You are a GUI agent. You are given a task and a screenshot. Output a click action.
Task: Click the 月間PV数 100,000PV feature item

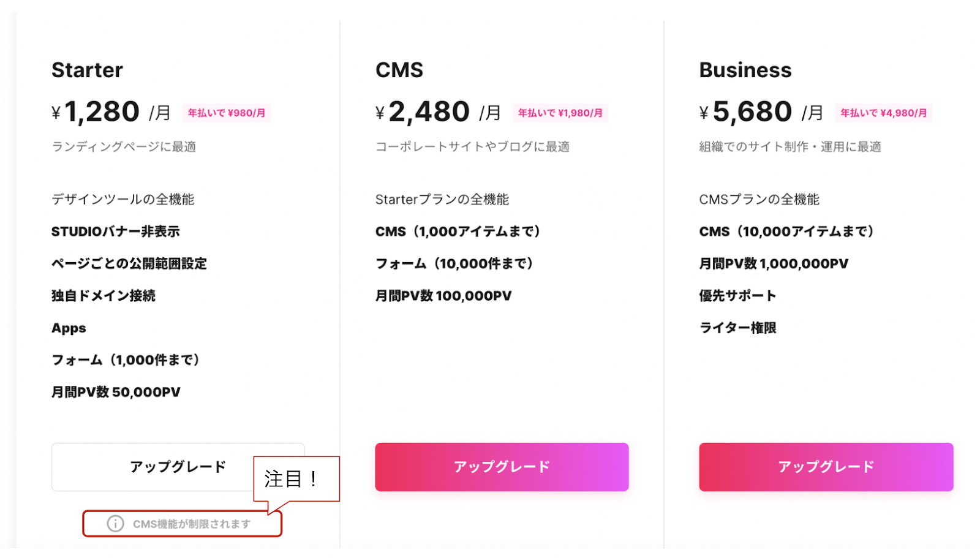pos(443,296)
